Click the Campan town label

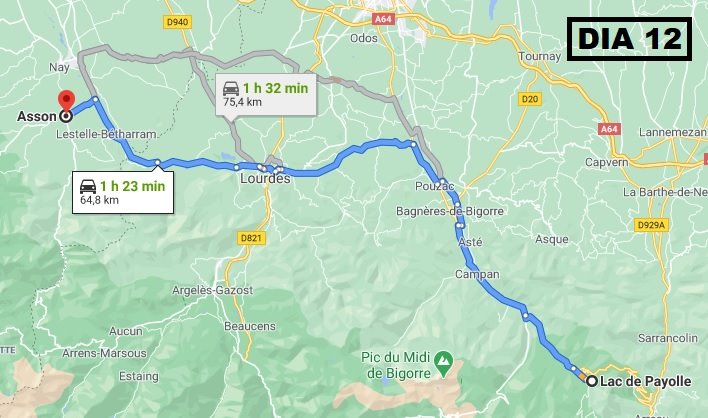477,274
